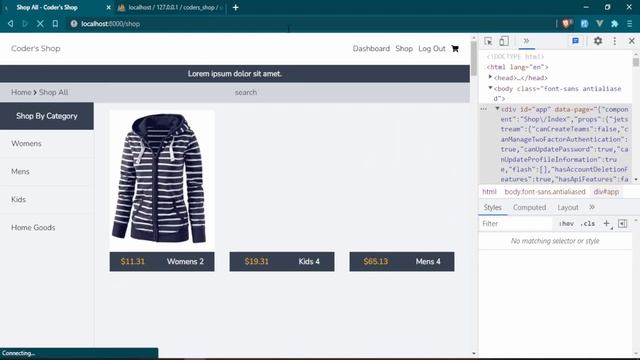Viewport: 640px width, 360px height.
Task: Toggle DevTools device toolbar
Action: (x=504, y=41)
